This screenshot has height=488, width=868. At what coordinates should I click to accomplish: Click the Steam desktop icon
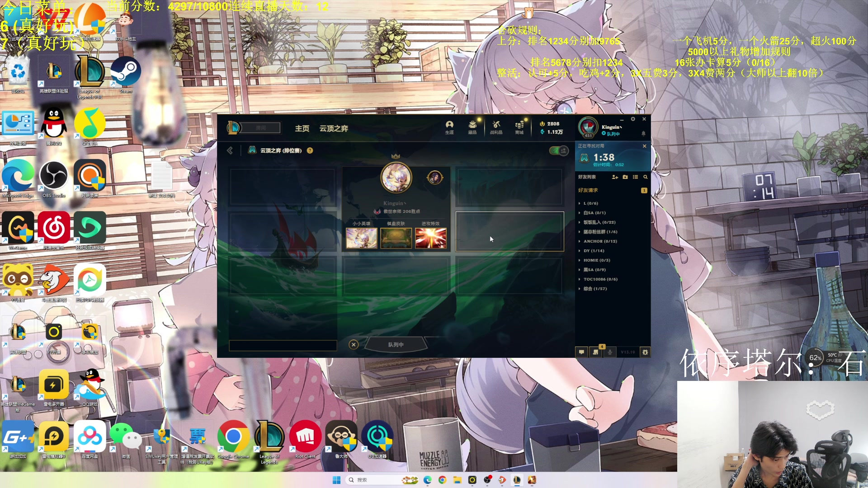[x=126, y=75]
